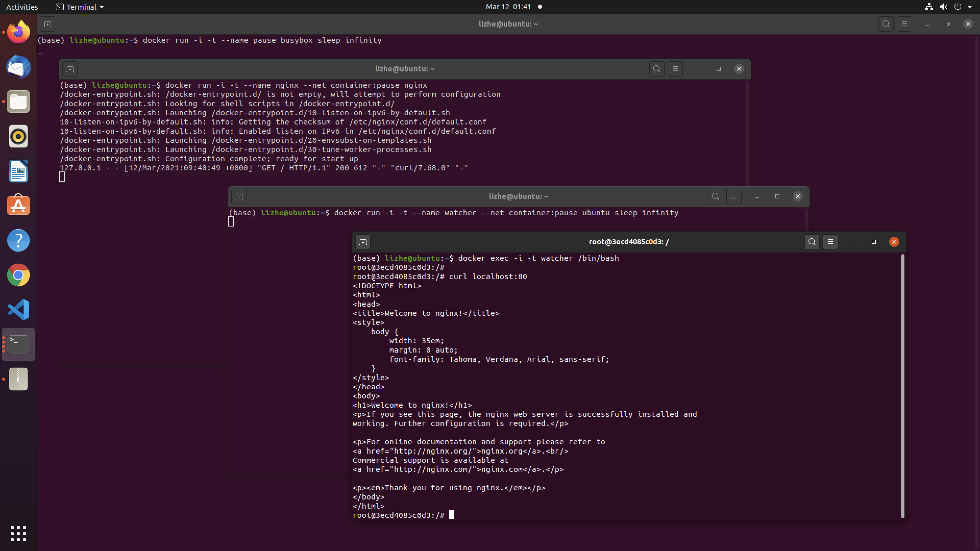Add new tab in pause terminal window
Screen dimensions: 980x551
(x=47, y=24)
